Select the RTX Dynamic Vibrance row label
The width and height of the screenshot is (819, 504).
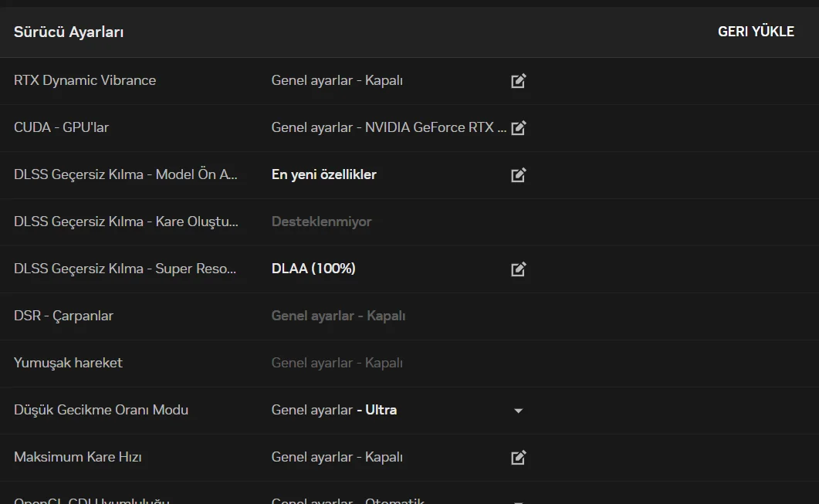point(85,80)
